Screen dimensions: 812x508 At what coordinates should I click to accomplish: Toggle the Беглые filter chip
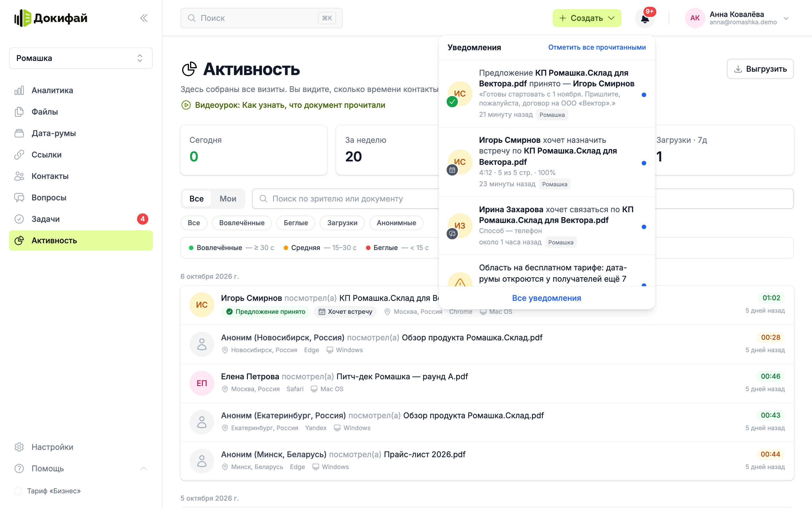click(x=296, y=223)
